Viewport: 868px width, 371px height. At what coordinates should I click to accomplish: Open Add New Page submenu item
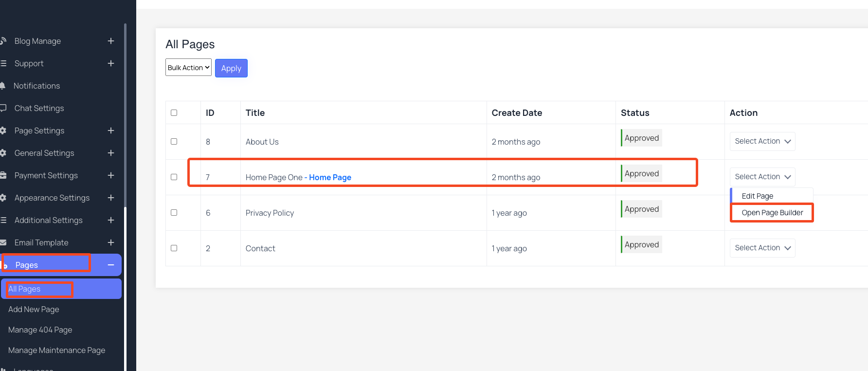34,309
